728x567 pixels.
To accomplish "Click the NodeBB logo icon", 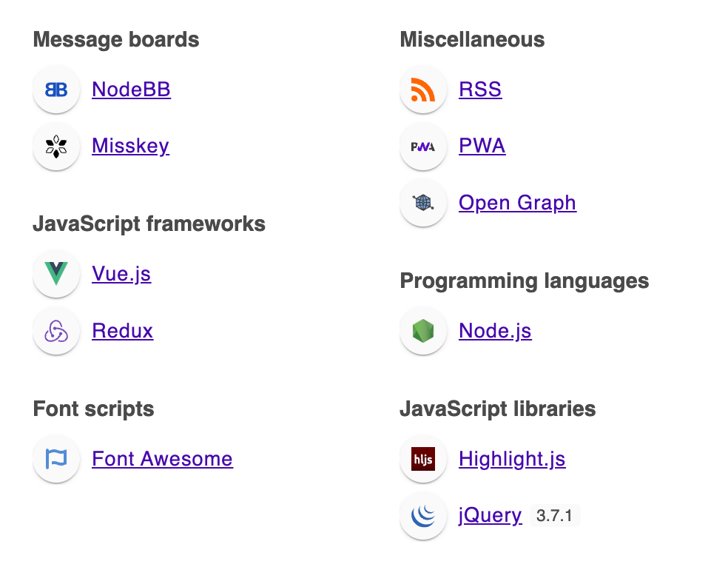I will (x=56, y=89).
